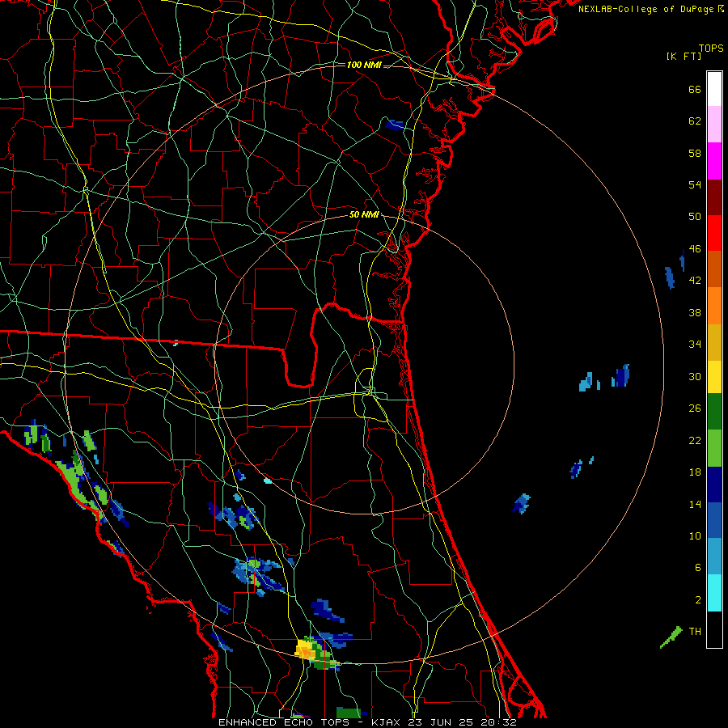Click the 18 value on legend scale
Image resolution: width=728 pixels, height=728 pixels.
click(x=695, y=472)
